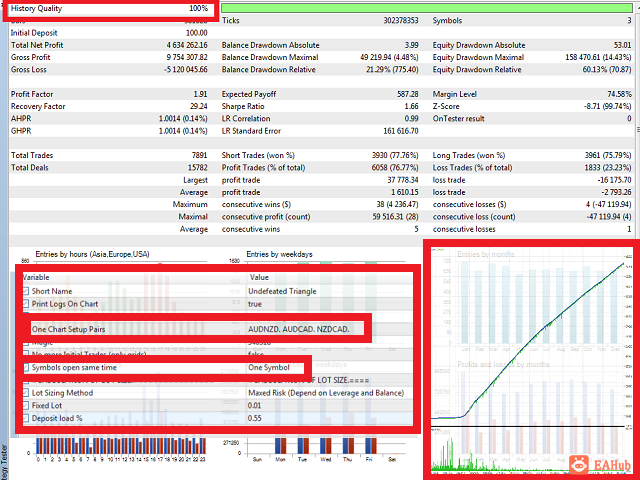Click the Balance Drawdown Absolute value 3.99

(x=412, y=45)
